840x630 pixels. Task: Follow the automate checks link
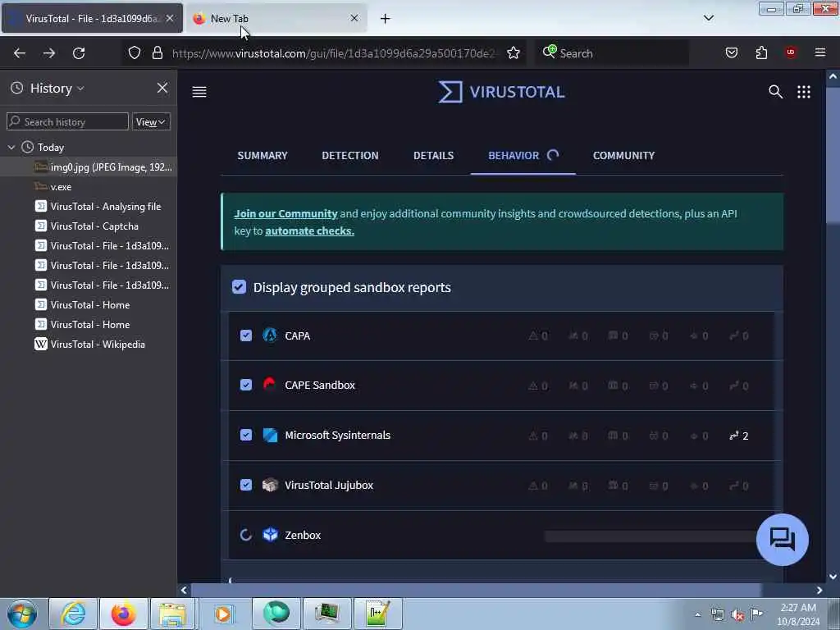[x=309, y=231]
